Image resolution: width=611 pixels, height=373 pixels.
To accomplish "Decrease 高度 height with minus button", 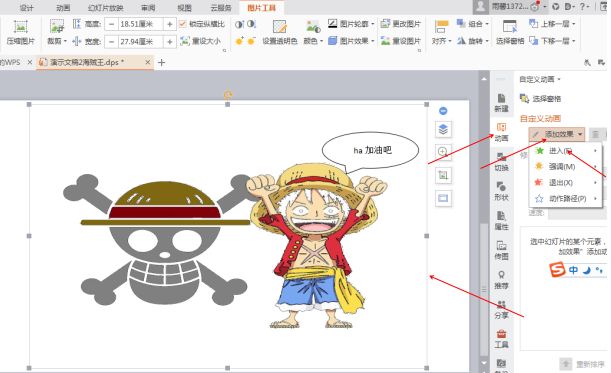I will pyautogui.click(x=111, y=24).
